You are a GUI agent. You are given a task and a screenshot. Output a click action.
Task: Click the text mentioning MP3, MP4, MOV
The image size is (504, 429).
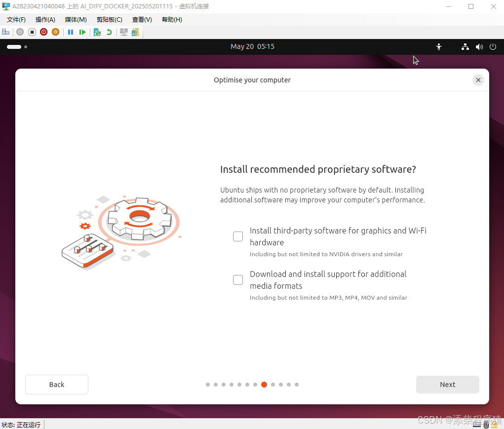[328, 298]
